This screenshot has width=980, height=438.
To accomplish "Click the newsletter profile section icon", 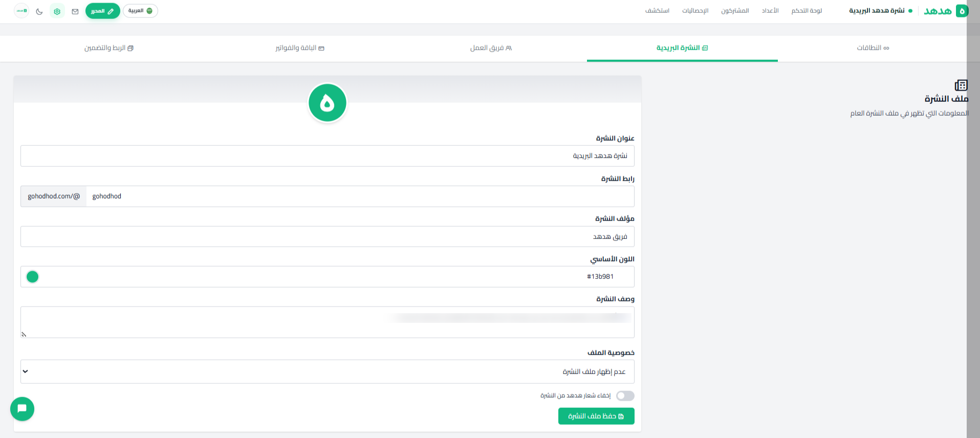I will point(961,85).
